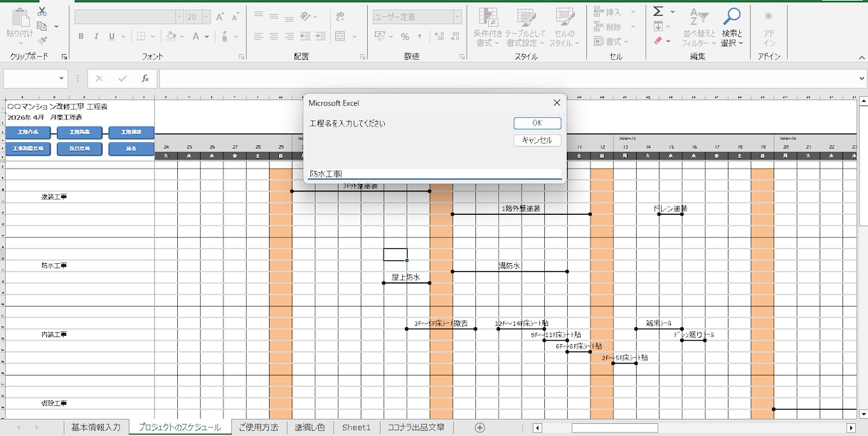Select the format painter brush icon
Viewport: 868px width, 436px height.
pyautogui.click(x=42, y=41)
